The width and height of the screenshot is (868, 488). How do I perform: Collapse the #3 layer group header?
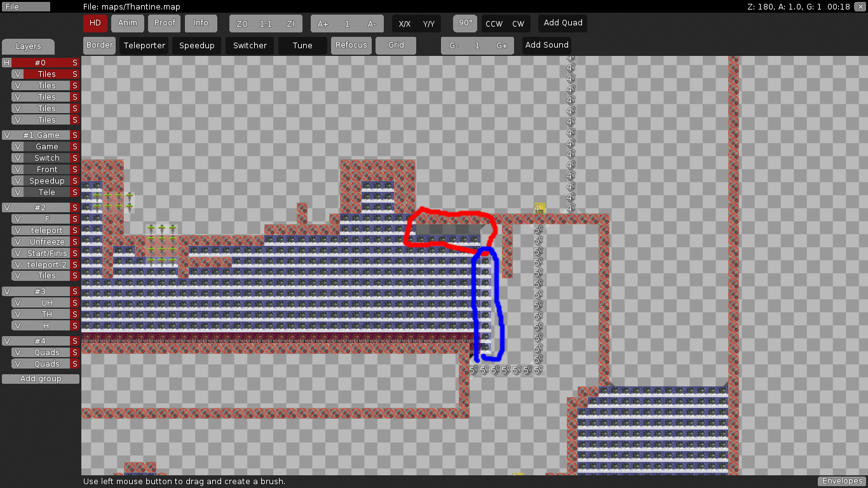(x=6, y=292)
